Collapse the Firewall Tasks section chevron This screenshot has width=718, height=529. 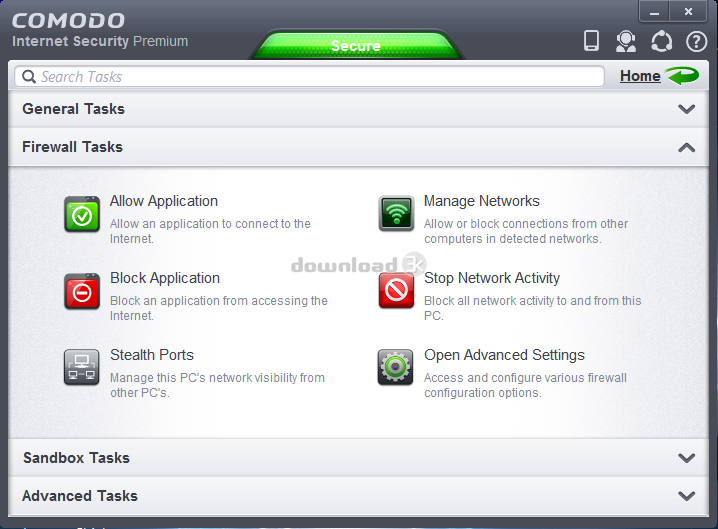pyautogui.click(x=686, y=147)
